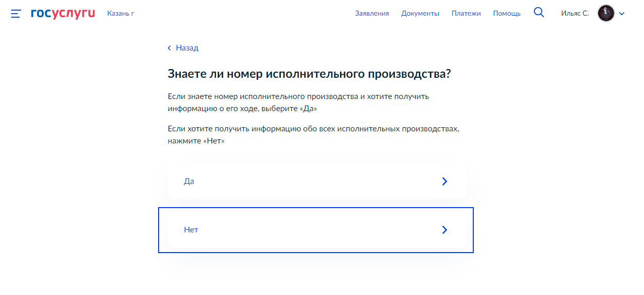Screen dimensions: 644x295
Task: Go back via the Назад link
Action: tap(187, 48)
